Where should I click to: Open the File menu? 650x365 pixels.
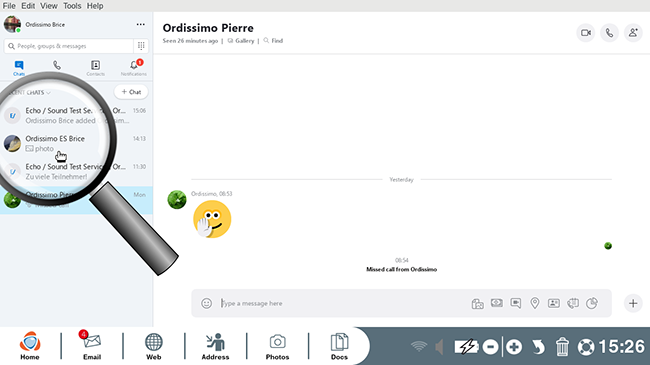[x=9, y=6]
